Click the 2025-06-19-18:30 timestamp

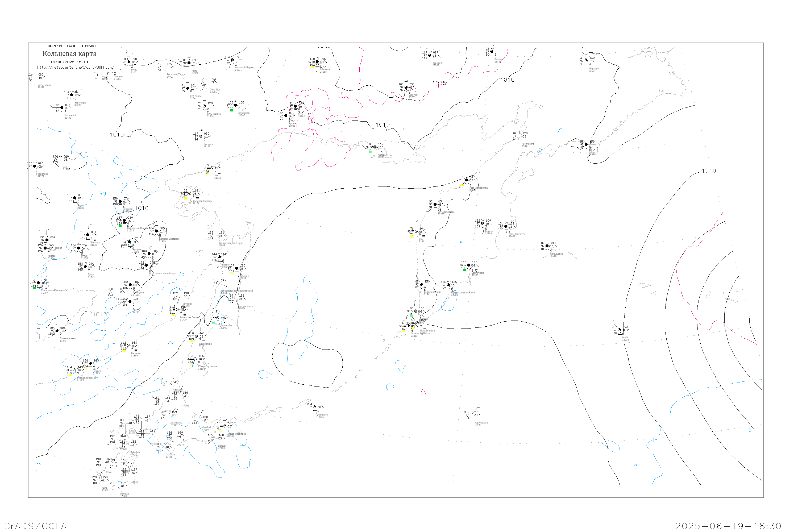click(x=728, y=526)
